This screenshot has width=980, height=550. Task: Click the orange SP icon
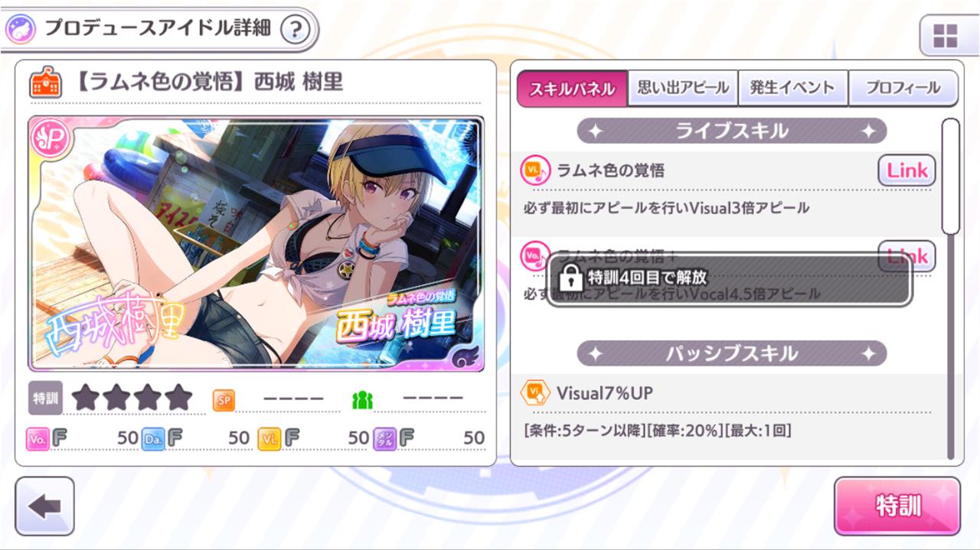[224, 399]
